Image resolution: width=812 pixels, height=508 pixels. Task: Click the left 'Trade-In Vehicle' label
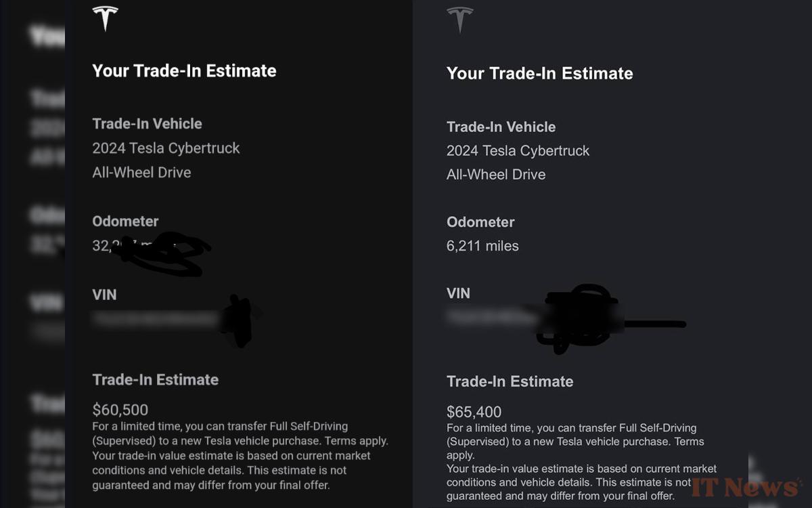pyautogui.click(x=147, y=123)
